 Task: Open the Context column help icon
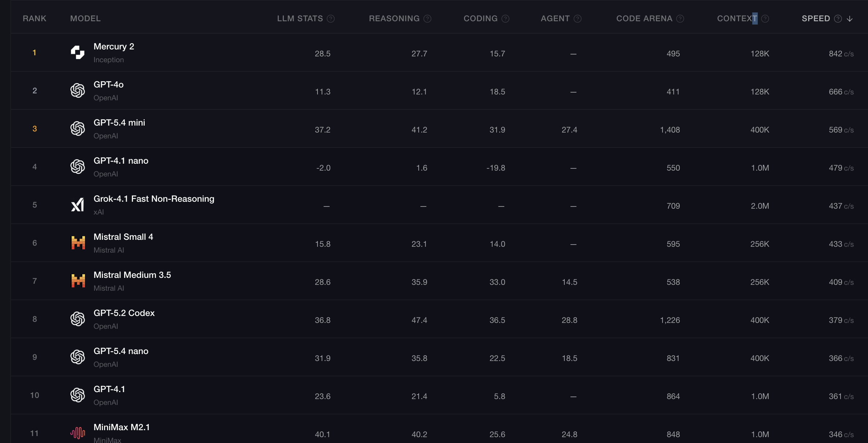(x=765, y=19)
